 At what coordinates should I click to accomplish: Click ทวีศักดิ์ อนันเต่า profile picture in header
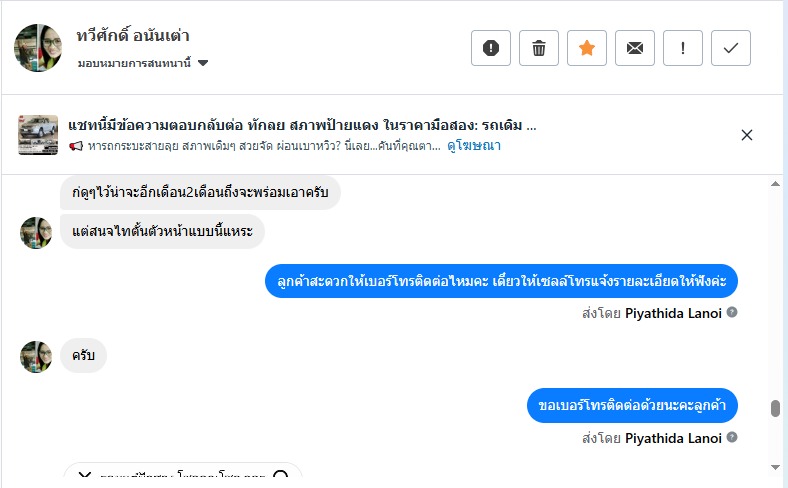click(38, 48)
